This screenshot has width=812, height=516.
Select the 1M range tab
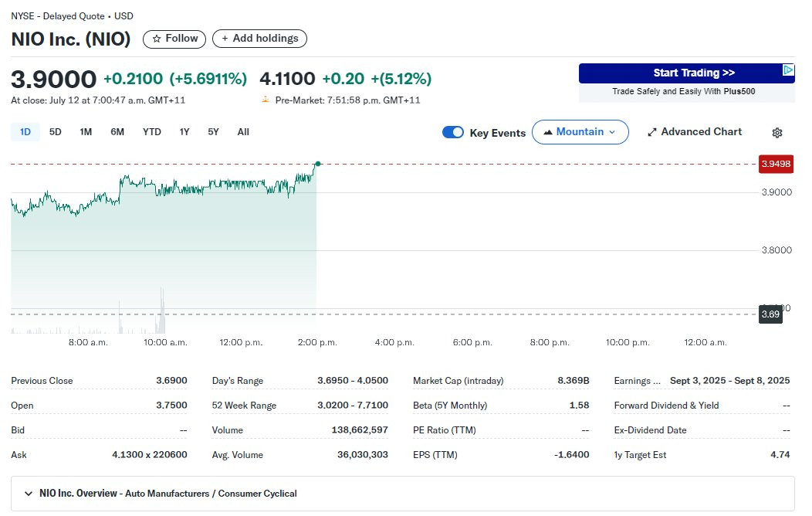[86, 132]
